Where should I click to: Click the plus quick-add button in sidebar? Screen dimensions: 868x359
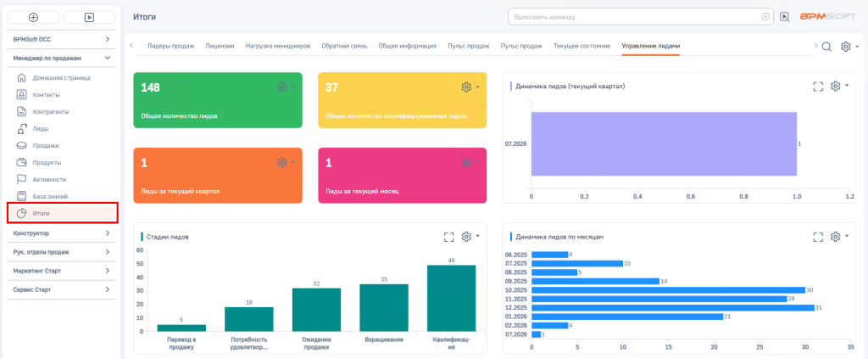pos(34,17)
